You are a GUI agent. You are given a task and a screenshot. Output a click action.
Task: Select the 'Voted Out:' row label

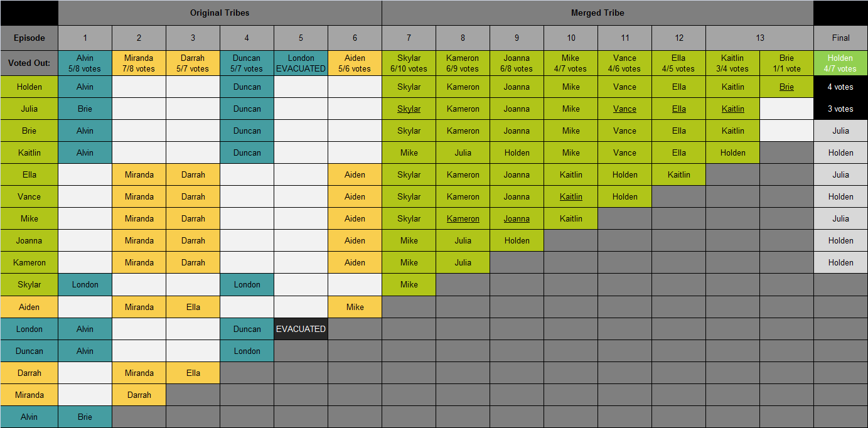click(x=29, y=63)
